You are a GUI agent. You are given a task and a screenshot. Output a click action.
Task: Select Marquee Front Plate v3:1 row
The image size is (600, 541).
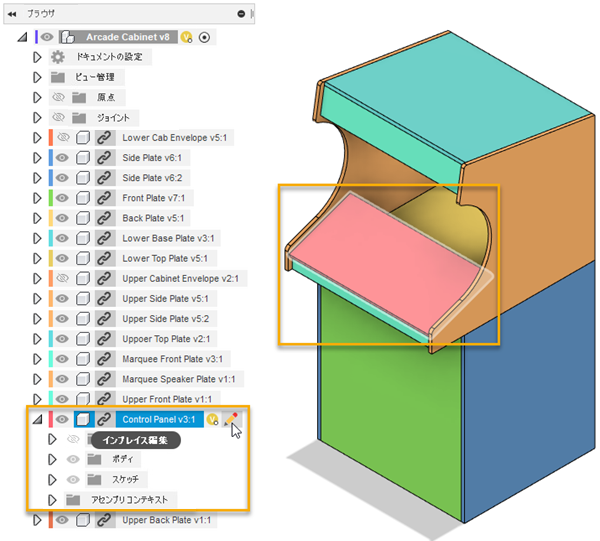pos(172,359)
